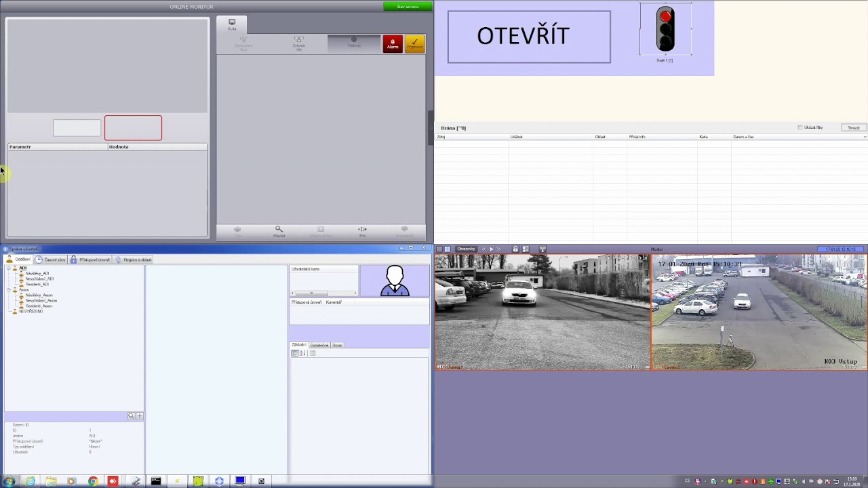Image resolution: width=868 pixels, height=488 pixels.
Task: Collapse the Axxon tree node
Action: coord(9,290)
